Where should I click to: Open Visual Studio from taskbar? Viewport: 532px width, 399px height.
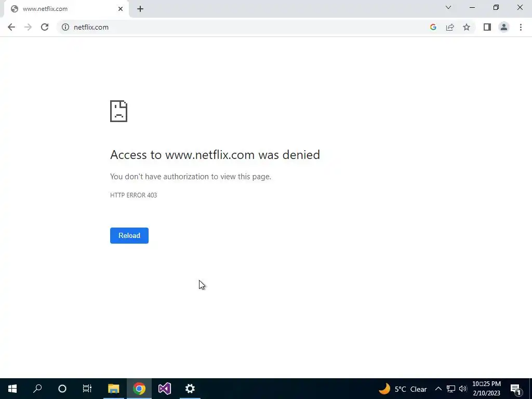click(x=165, y=389)
